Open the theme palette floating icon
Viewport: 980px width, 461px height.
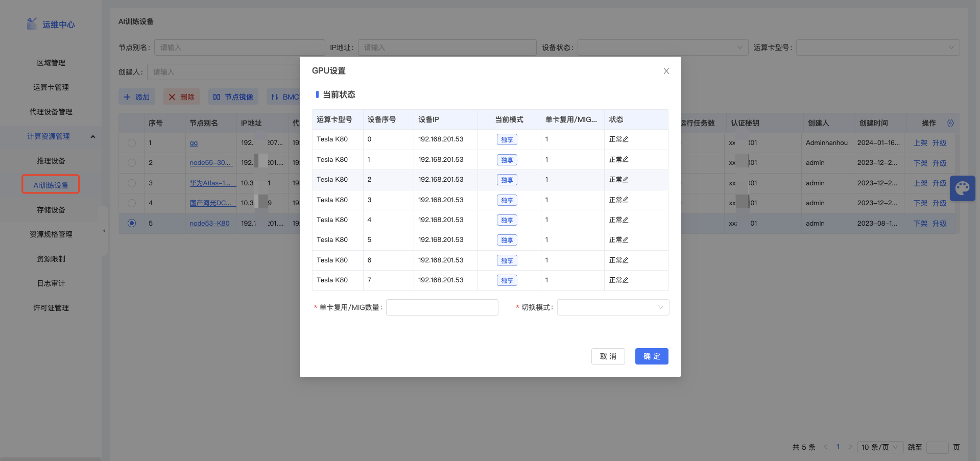tap(963, 188)
